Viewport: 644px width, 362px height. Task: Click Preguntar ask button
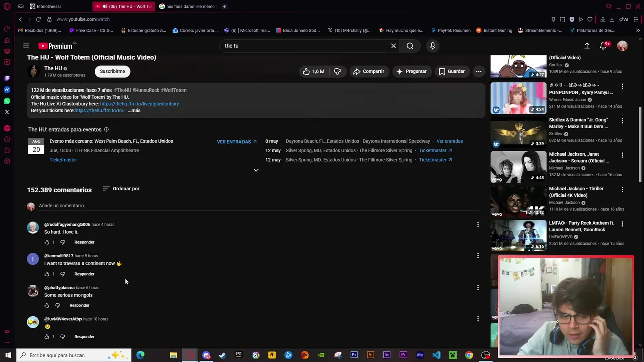pos(411,71)
